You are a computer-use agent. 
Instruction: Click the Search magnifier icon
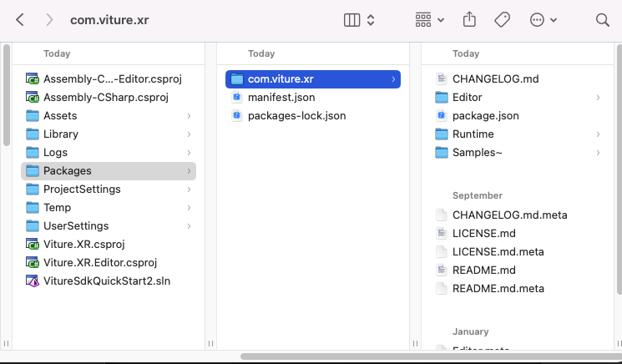point(603,20)
